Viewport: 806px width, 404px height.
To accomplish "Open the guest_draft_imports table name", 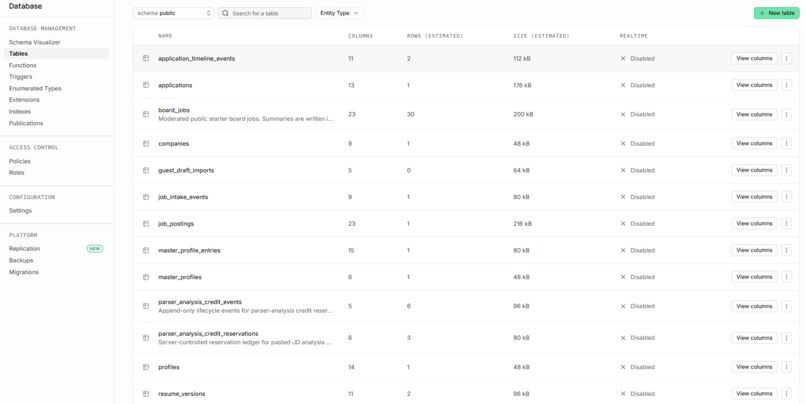I will pos(186,170).
